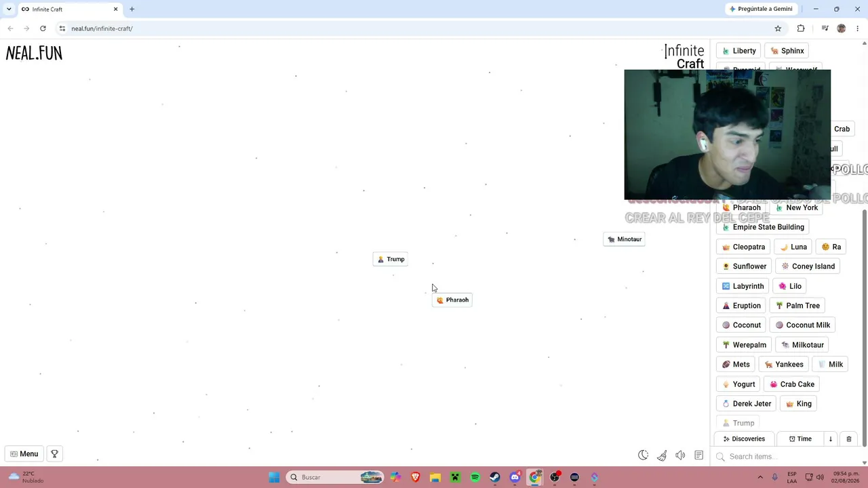
Task: Choose the Sunflower item
Action: coord(744,266)
